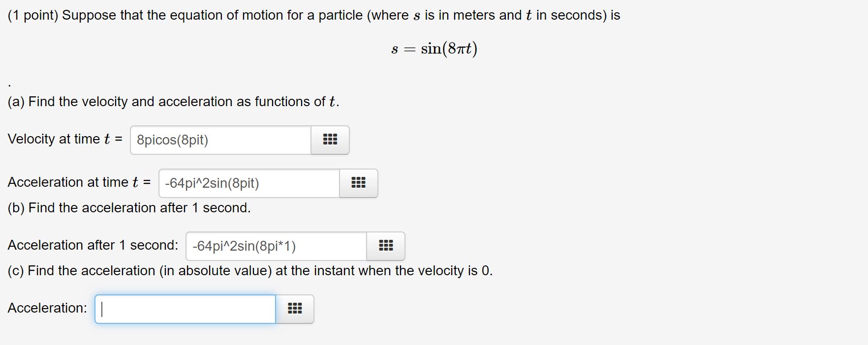The image size is (868, 345).
Task: Click the '(1 point)' text
Action: 32,15
